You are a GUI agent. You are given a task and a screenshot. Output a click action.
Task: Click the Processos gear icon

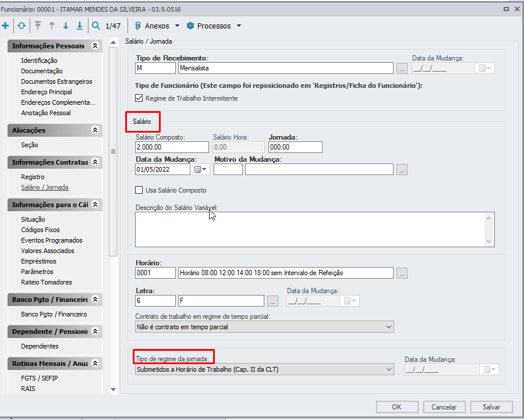coord(190,26)
